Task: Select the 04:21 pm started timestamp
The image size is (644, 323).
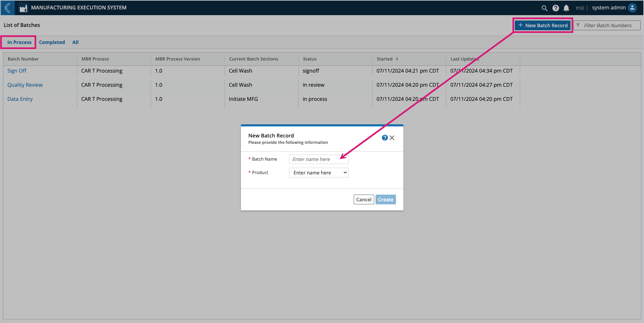Action: coord(408,71)
